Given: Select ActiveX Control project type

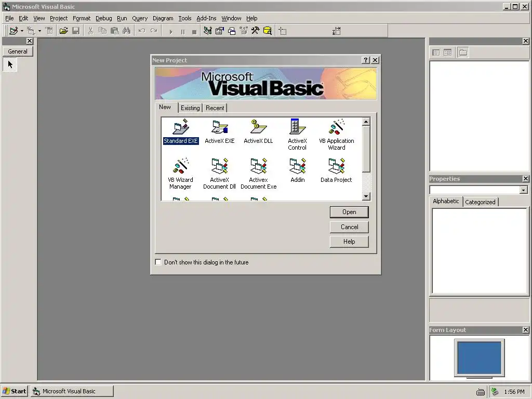Looking at the screenshot, I should (297, 135).
